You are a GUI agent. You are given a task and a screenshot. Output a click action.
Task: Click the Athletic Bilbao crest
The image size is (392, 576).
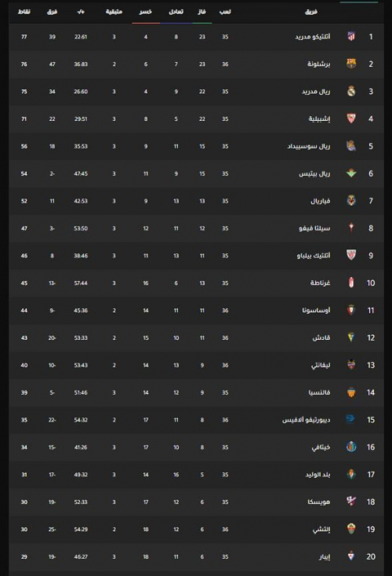(351, 255)
